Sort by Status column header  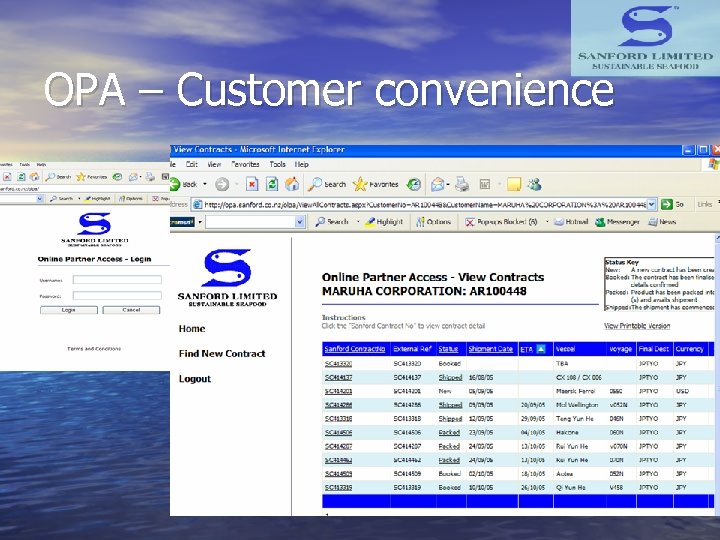pyautogui.click(x=448, y=349)
